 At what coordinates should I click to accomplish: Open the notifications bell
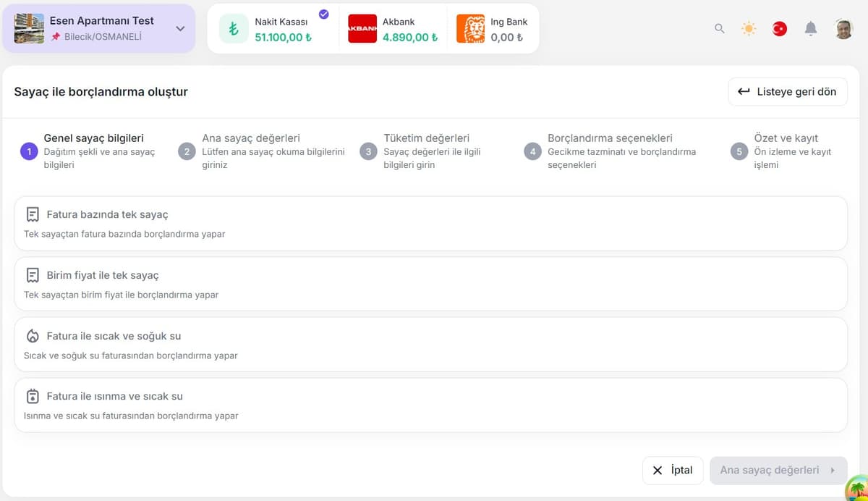point(811,29)
